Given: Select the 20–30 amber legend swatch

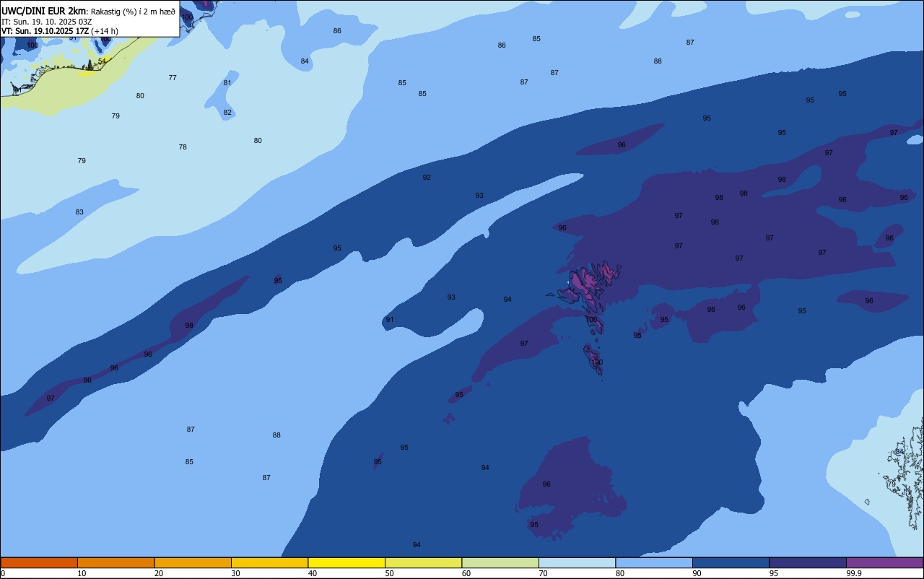Looking at the screenshot, I should click(x=193, y=562).
